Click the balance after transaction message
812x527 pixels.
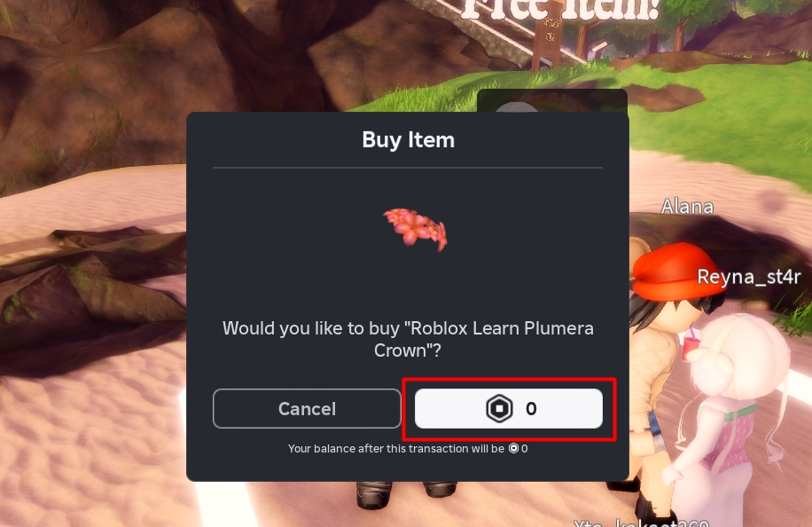click(x=408, y=449)
